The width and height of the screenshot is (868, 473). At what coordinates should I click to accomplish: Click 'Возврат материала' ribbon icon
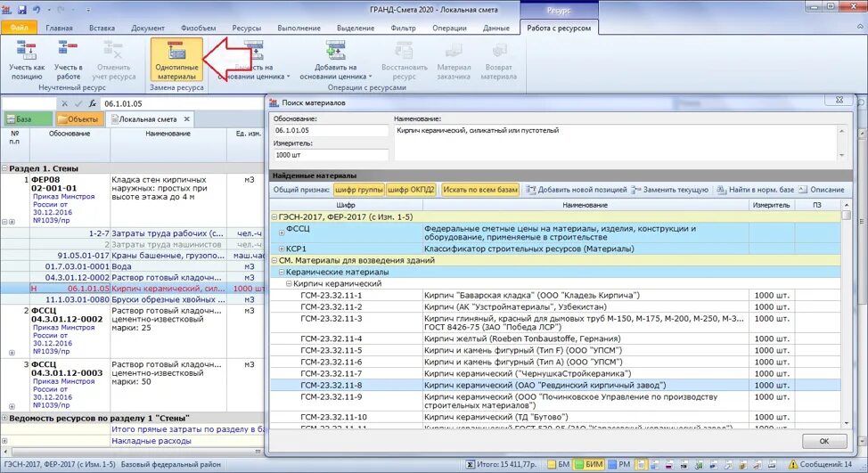click(499, 50)
